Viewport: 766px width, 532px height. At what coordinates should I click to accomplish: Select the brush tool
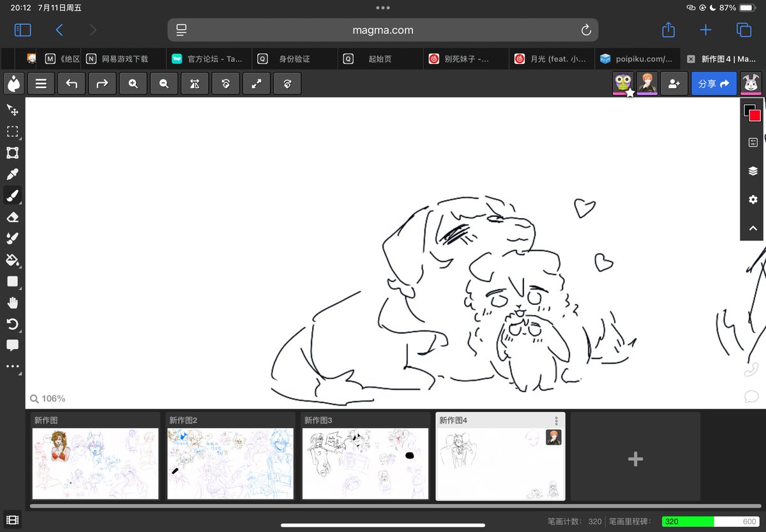12,196
